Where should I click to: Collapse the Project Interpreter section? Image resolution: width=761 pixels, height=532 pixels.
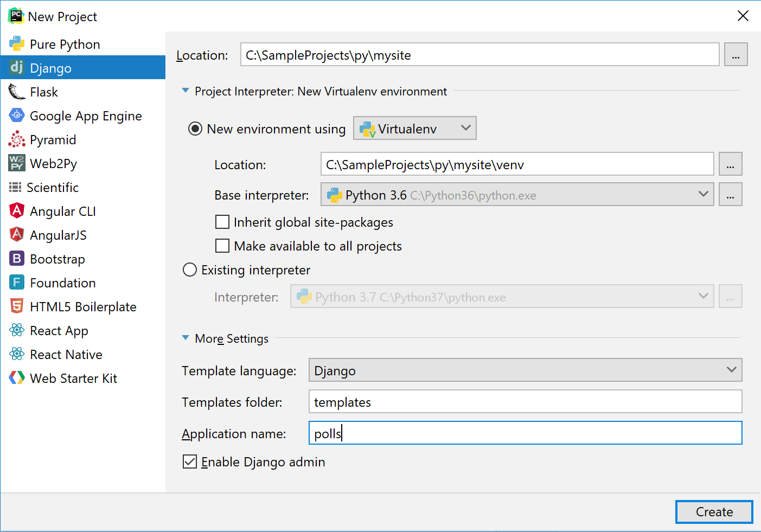point(186,91)
